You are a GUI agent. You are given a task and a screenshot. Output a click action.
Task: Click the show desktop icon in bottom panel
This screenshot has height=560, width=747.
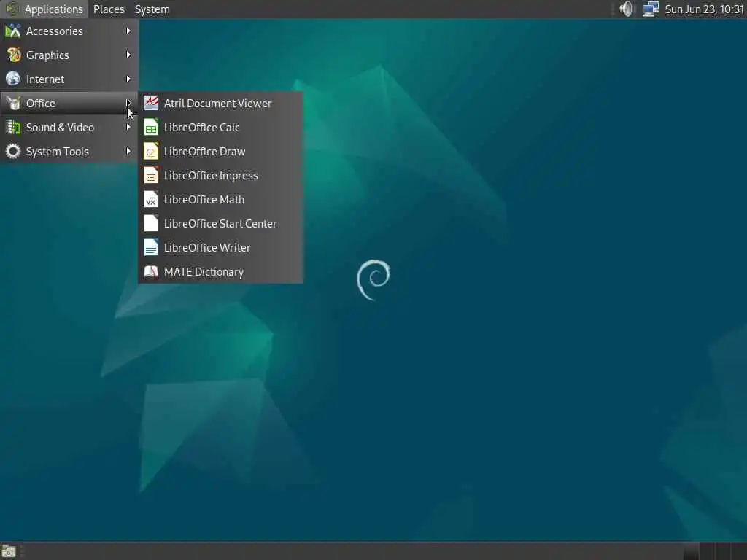pos(9,551)
